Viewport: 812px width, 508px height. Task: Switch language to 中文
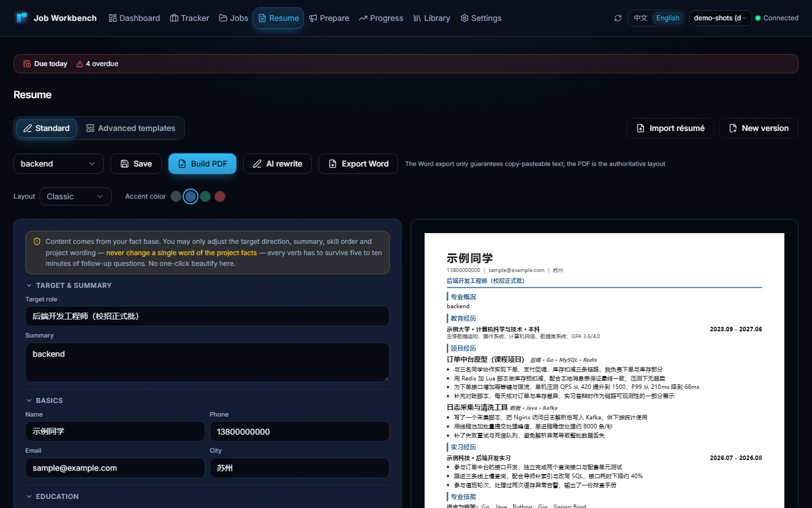click(641, 18)
